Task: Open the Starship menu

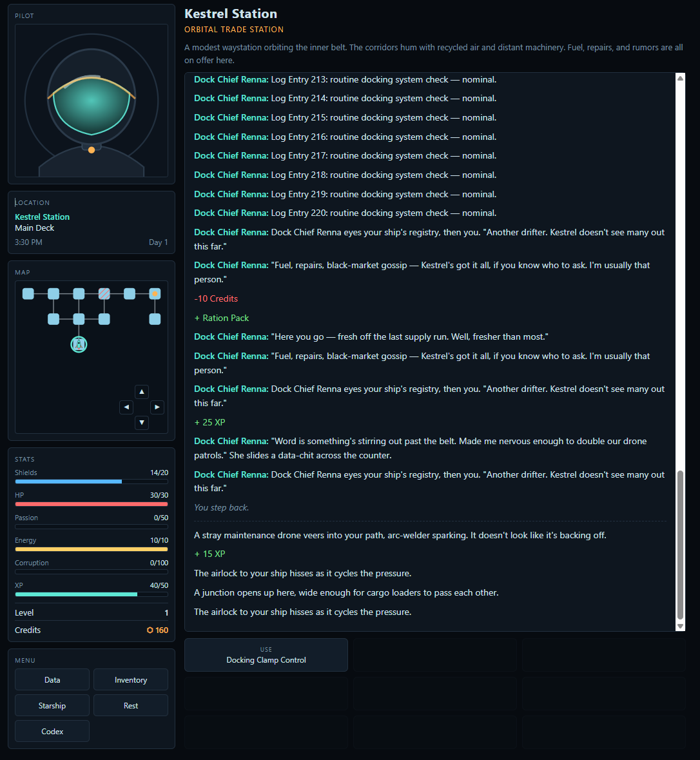Action: click(x=52, y=706)
